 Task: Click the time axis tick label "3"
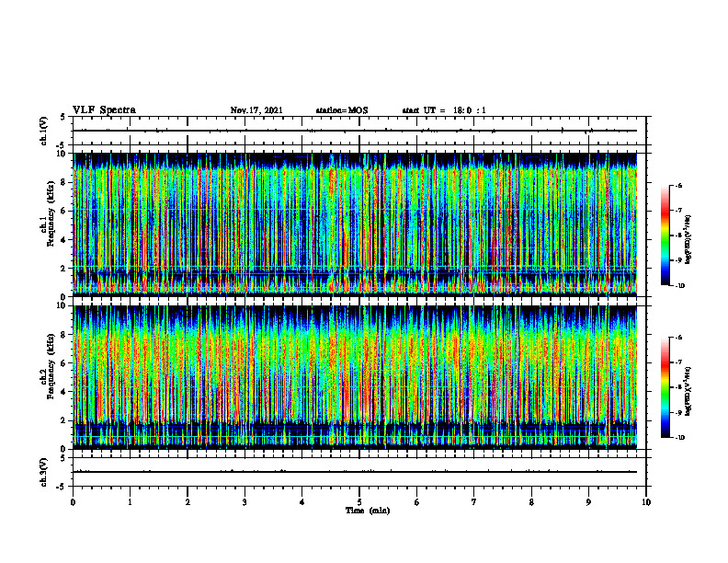pyautogui.click(x=245, y=502)
